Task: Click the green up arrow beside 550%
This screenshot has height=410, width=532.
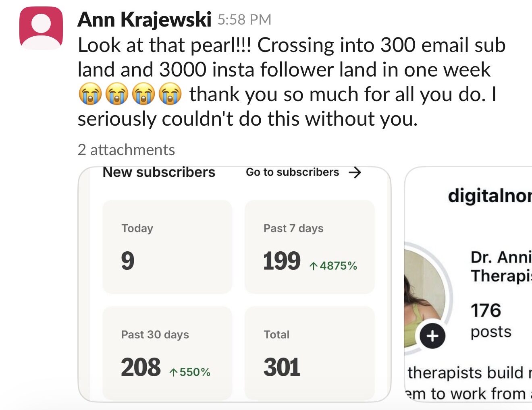Action: click(173, 373)
